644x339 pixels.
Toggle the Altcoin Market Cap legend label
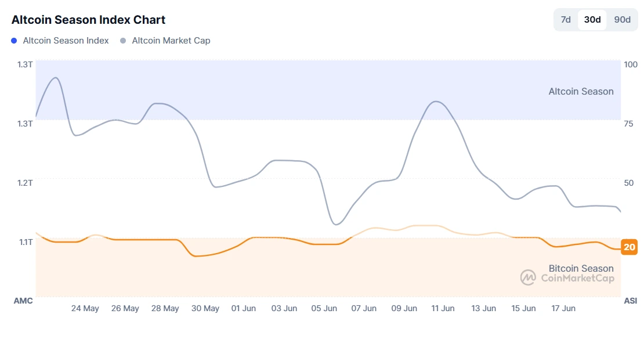pos(171,41)
